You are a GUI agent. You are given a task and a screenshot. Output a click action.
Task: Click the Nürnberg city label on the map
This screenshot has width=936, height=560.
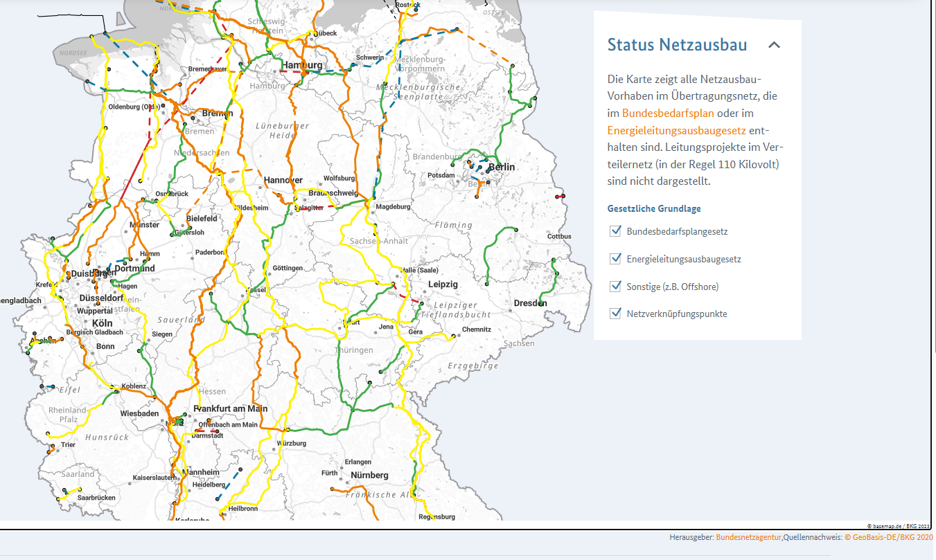coord(369,476)
